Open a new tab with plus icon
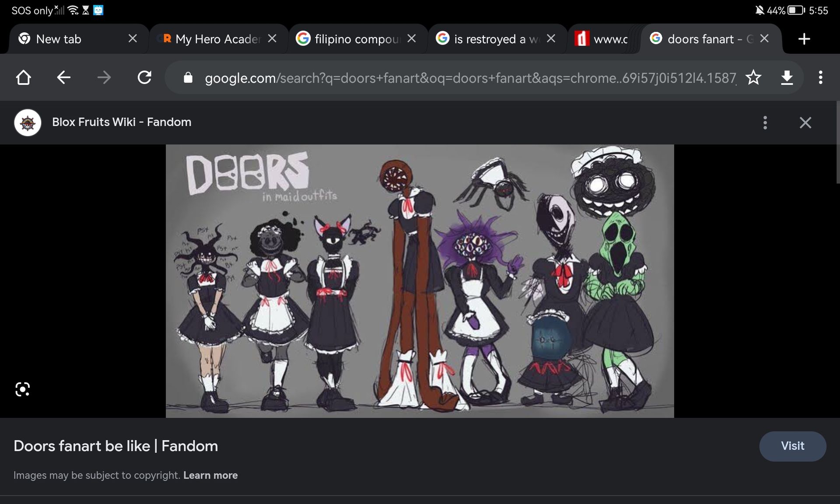This screenshot has width=840, height=504. [804, 39]
